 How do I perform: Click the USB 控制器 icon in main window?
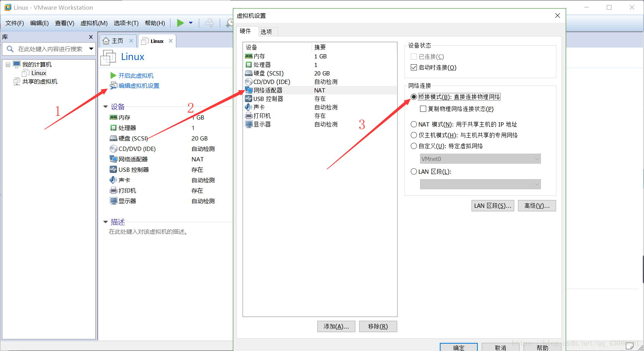[114, 170]
